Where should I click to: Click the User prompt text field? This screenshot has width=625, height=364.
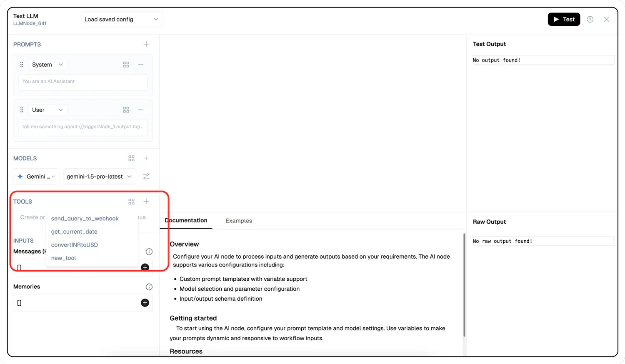(x=82, y=127)
